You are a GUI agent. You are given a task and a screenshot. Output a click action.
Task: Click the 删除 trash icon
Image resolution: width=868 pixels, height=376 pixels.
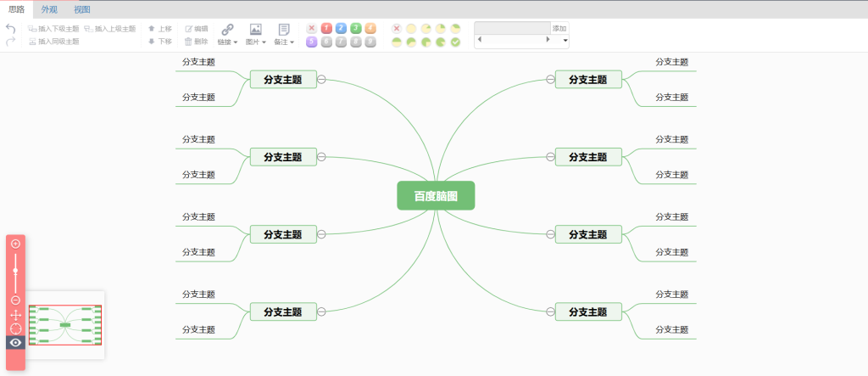[188, 41]
